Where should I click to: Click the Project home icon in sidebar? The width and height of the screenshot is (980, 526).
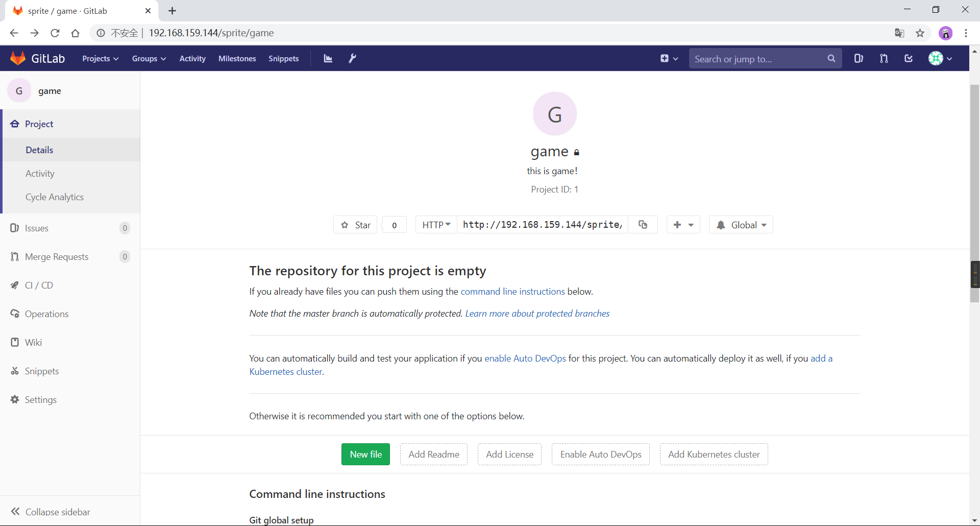click(15, 124)
